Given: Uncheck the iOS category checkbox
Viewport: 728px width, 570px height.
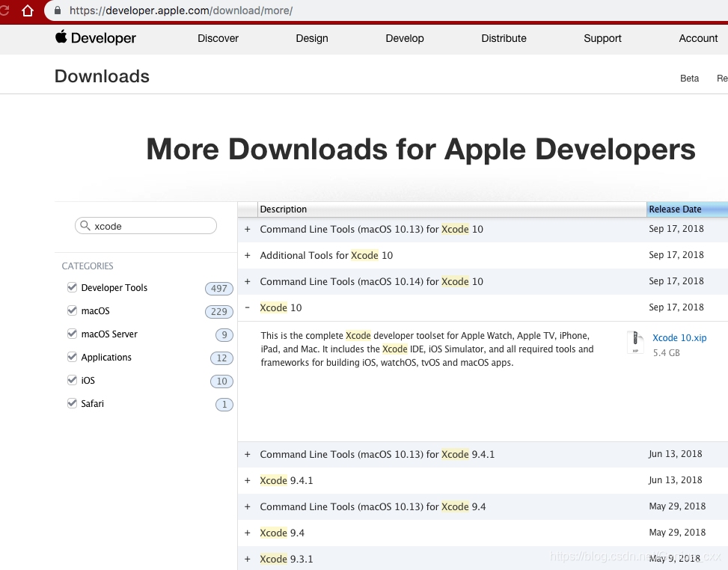Looking at the screenshot, I should (x=72, y=380).
